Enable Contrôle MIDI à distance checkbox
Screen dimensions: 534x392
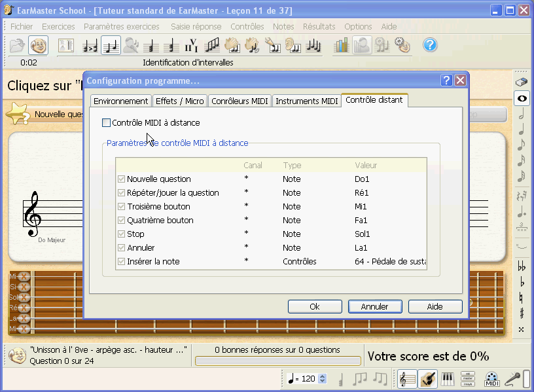pyautogui.click(x=106, y=122)
